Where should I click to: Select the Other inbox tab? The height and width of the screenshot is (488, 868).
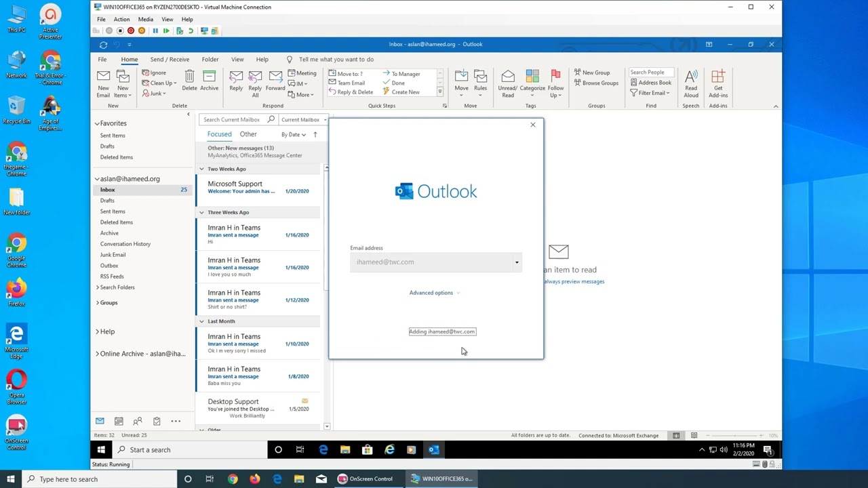(x=248, y=134)
